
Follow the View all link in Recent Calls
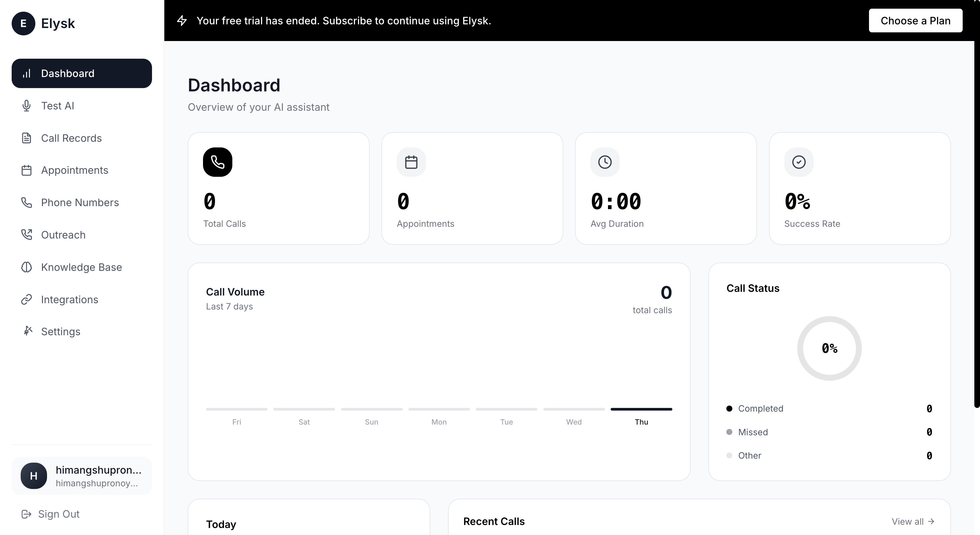click(x=912, y=521)
